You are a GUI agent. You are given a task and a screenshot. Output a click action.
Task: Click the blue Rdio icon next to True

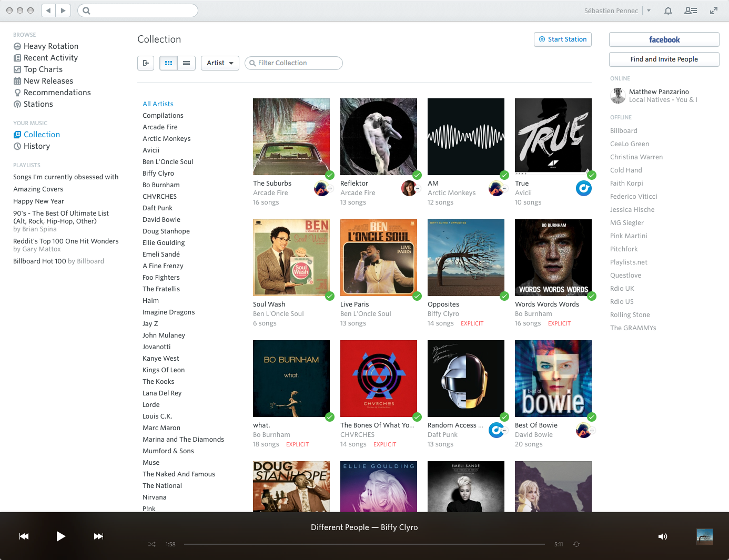click(584, 188)
